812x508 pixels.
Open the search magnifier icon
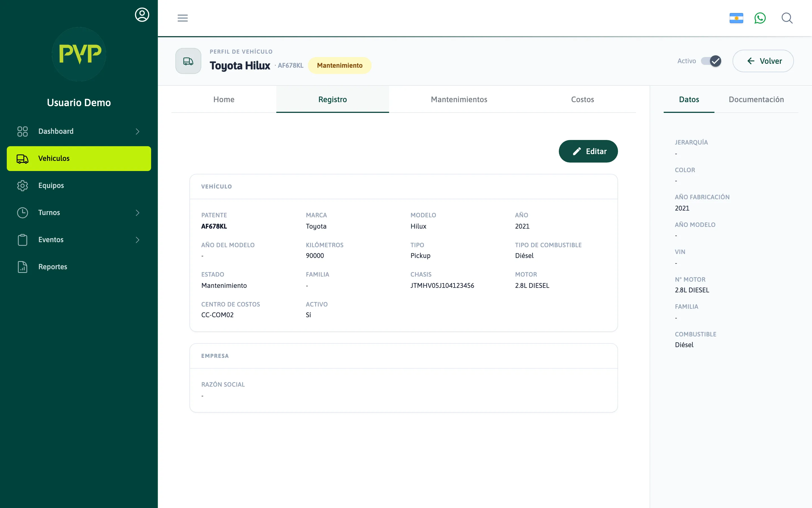[x=787, y=18]
